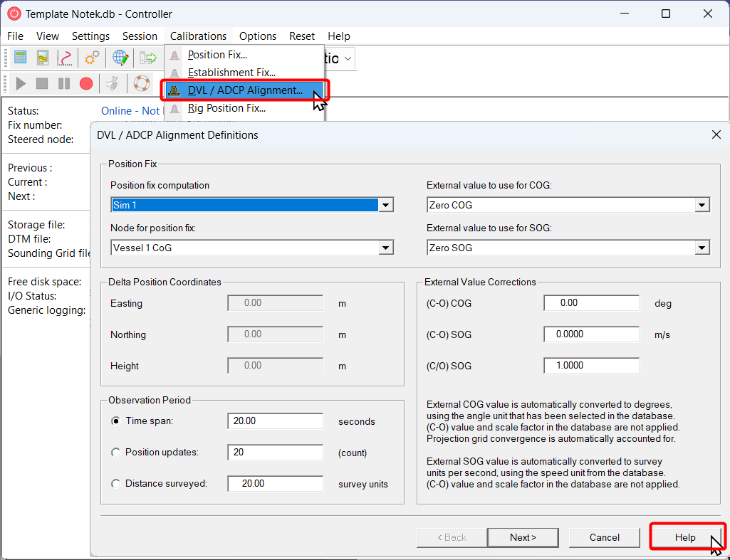
Task: Click the yellow wave chart toolbar icon
Action: [x=43, y=58]
